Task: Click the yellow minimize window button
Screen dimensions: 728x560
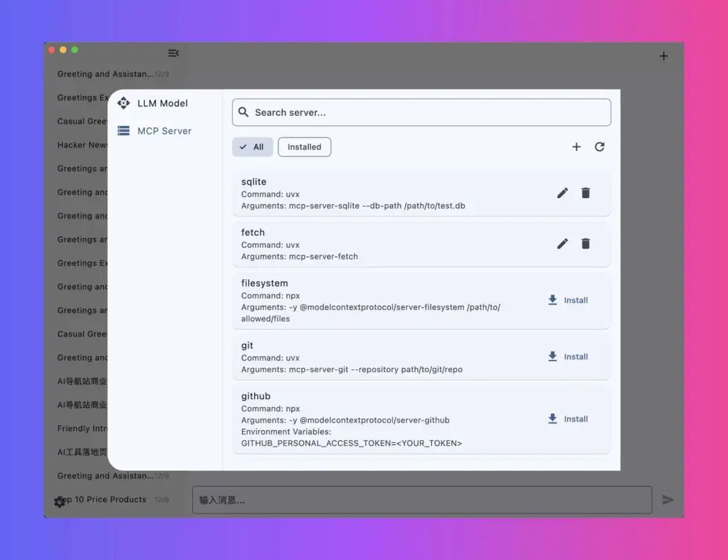Action: pos(63,50)
